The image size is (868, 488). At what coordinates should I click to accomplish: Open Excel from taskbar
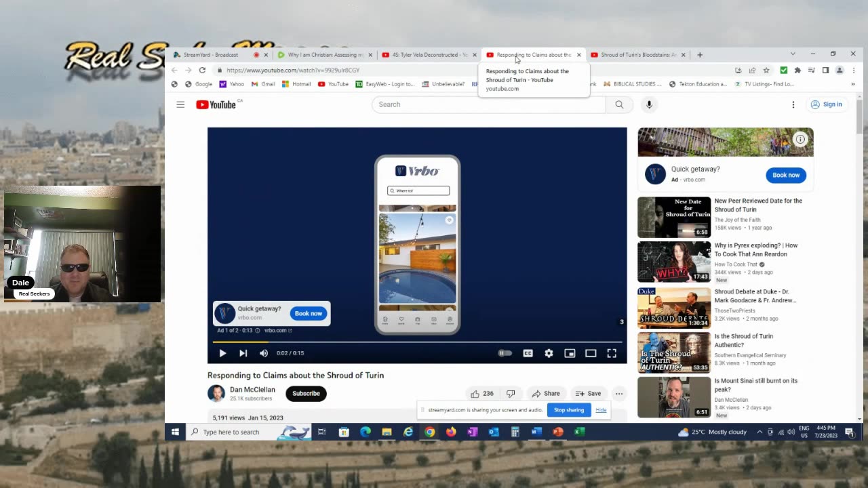tap(580, 432)
